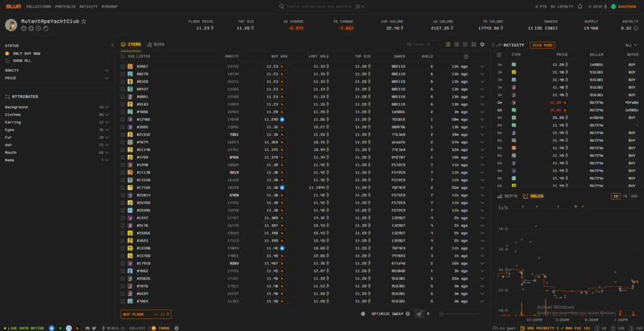Image resolution: width=644 pixels, height=331 pixels.
Task: Select the large grid view icon
Action: pos(474,45)
